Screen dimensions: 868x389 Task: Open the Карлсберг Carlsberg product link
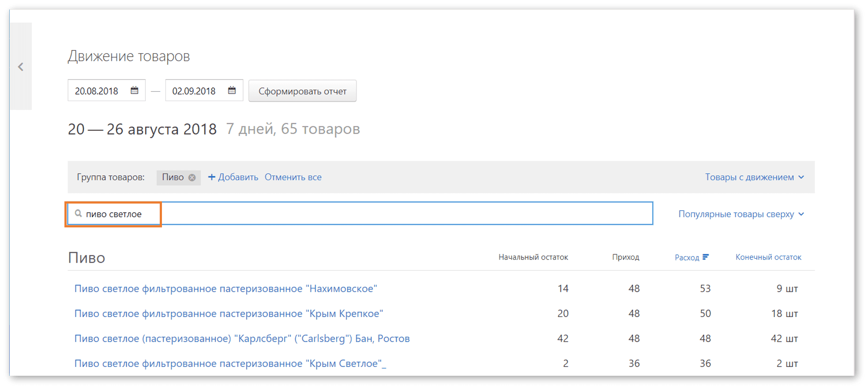click(242, 339)
